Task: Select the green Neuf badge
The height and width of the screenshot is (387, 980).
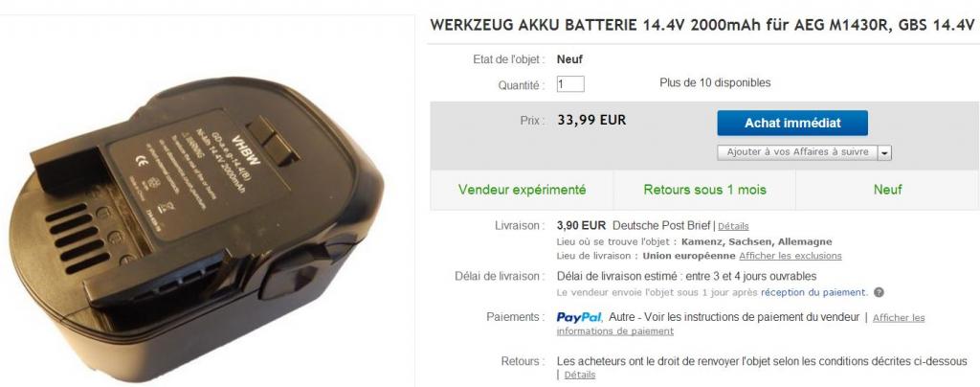Action: [x=887, y=190]
